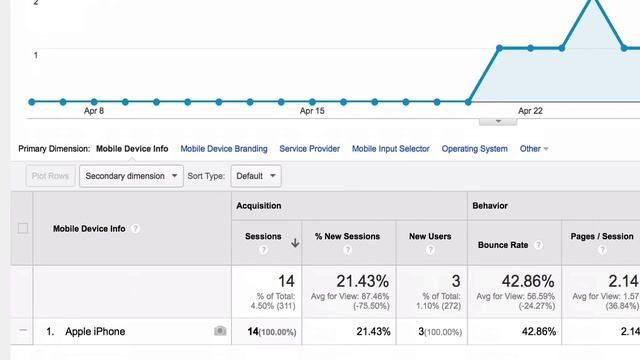Click the help icon under New Users

(x=430, y=250)
